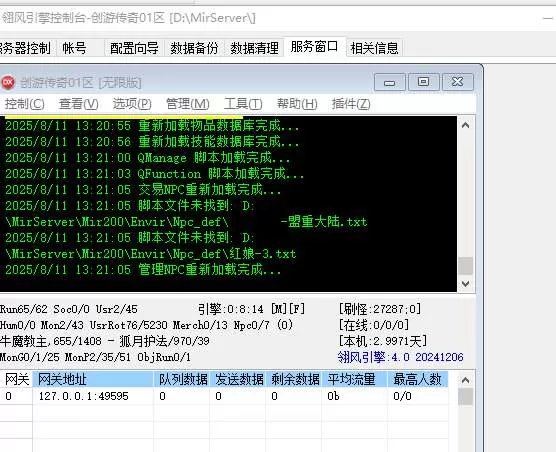Click the 牛魔教主,655/1408 status line

click(105, 341)
